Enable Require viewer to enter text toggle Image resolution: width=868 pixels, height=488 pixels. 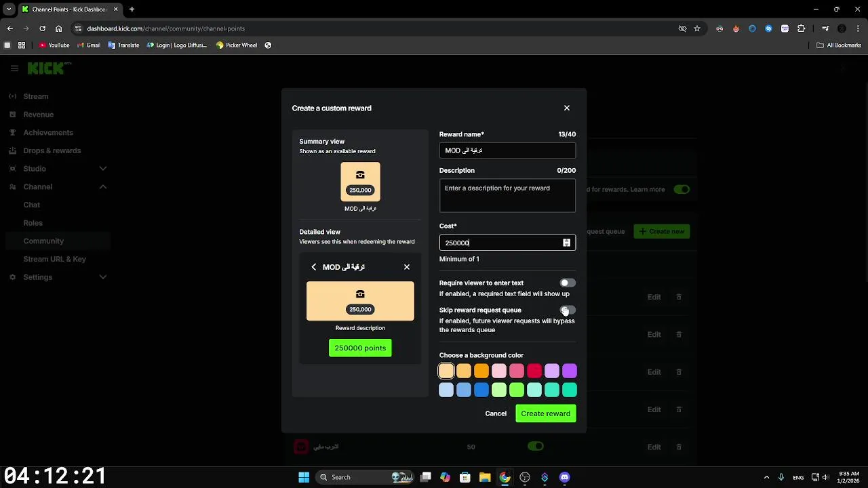568,283
